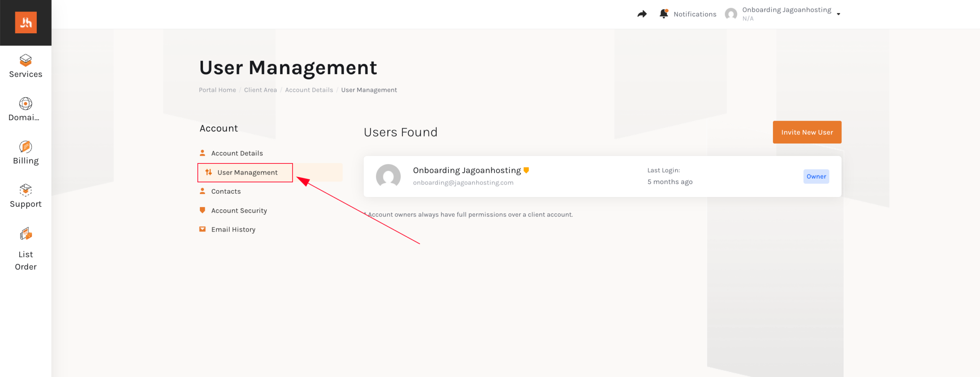Open the Billing sidebar icon
Image resolution: width=980 pixels, height=377 pixels.
tap(26, 147)
